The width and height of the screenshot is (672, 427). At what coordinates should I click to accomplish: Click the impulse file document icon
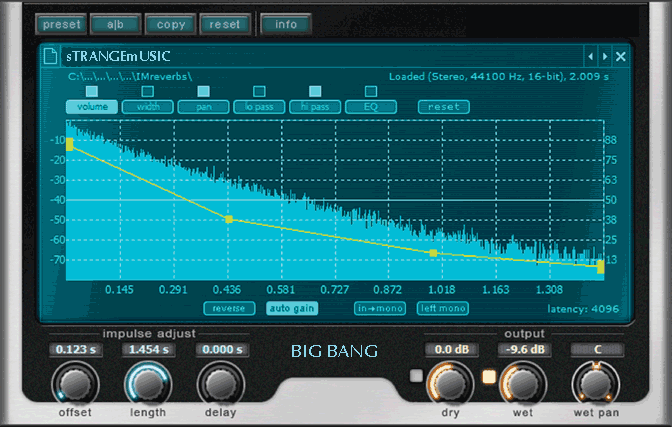(x=50, y=56)
